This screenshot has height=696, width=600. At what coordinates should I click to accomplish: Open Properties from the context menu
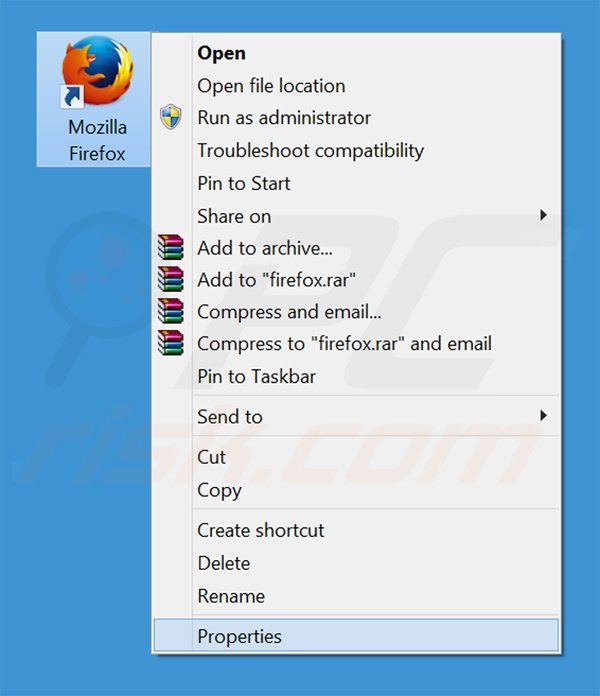coord(239,636)
